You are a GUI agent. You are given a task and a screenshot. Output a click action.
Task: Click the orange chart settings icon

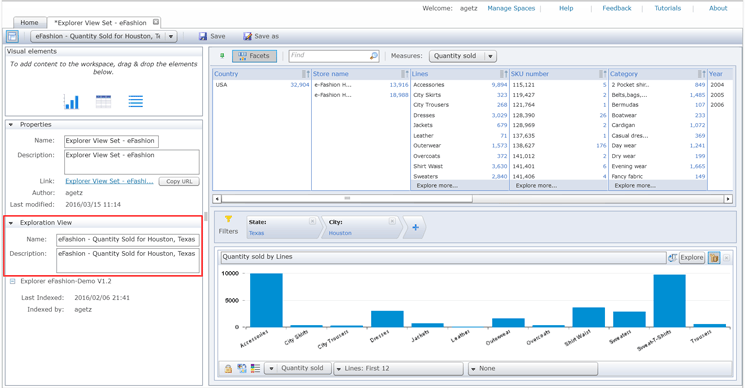pyautogui.click(x=714, y=257)
